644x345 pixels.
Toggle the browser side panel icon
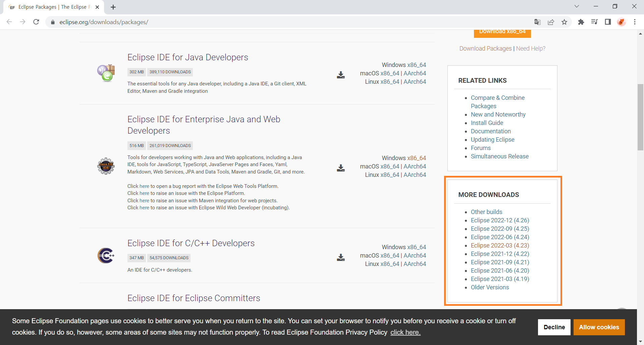click(x=608, y=22)
